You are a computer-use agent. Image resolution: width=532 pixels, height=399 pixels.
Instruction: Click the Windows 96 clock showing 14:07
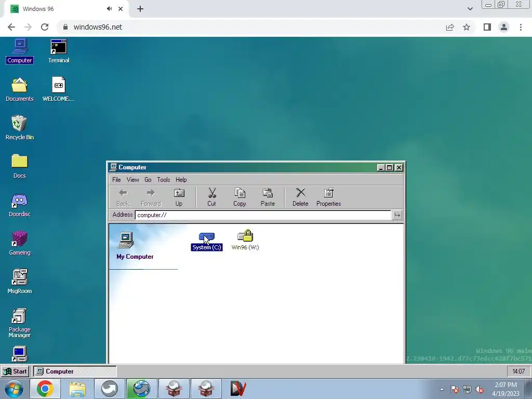click(x=518, y=371)
